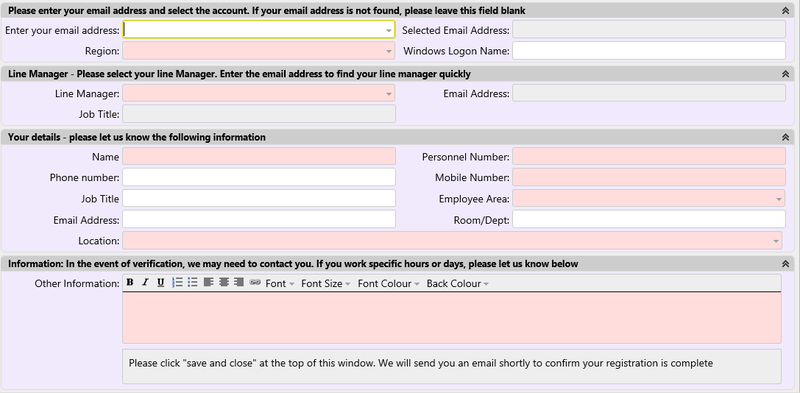The image size is (800, 393).
Task: Click the Phone number field
Action: [x=259, y=178]
